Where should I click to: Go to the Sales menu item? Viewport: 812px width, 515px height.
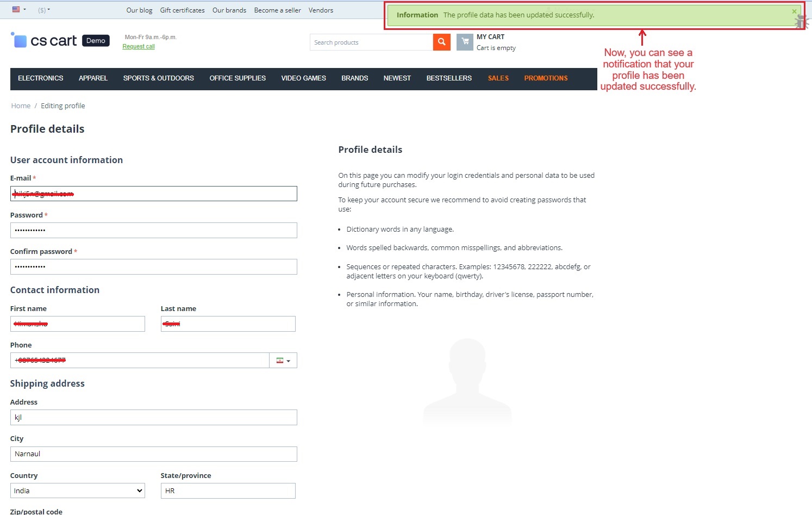pyautogui.click(x=498, y=78)
